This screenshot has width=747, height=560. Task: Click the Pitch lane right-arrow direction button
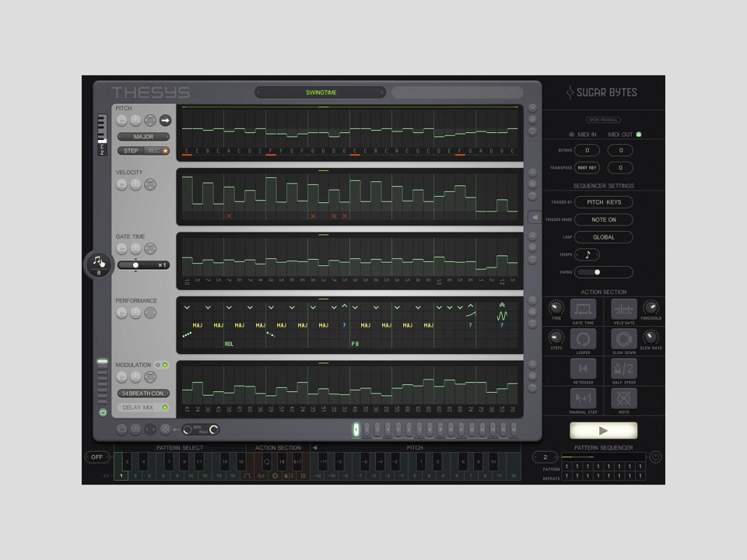point(165,121)
